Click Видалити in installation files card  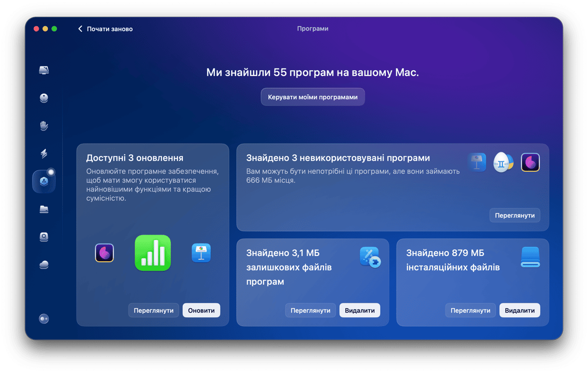520,310
